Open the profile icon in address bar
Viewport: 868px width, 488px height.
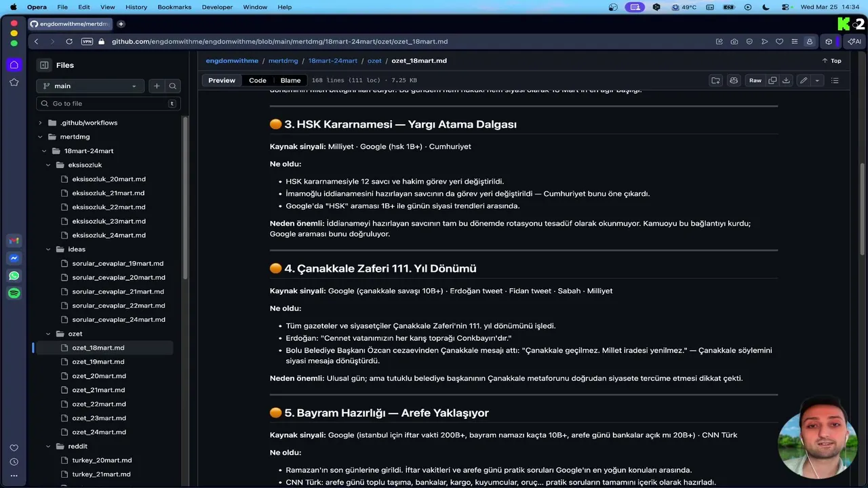pyautogui.click(x=809, y=41)
